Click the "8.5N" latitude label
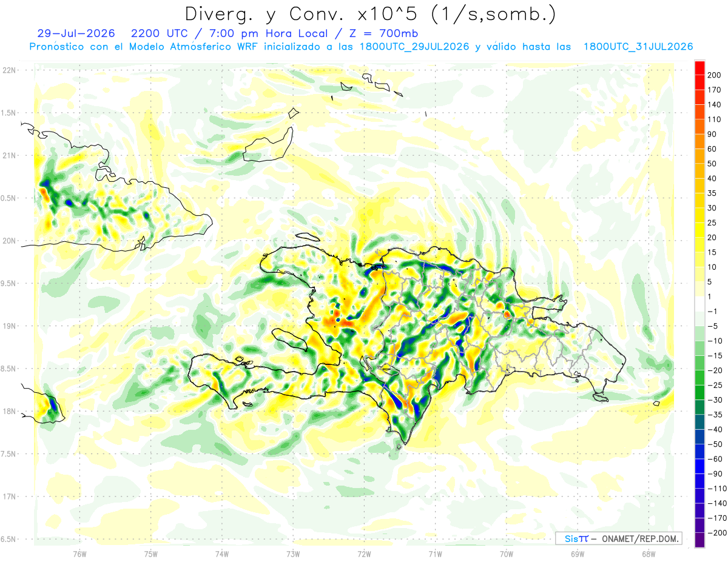 click(x=9, y=369)
